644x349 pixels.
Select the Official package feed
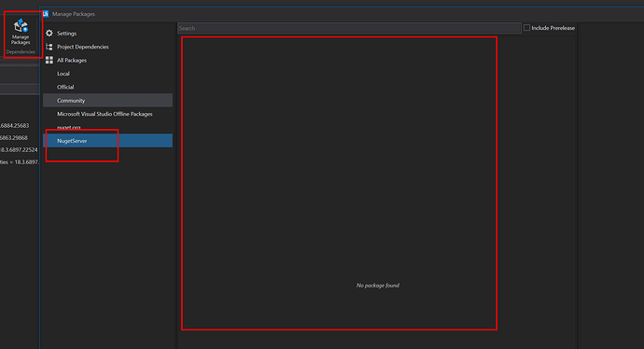107,87
